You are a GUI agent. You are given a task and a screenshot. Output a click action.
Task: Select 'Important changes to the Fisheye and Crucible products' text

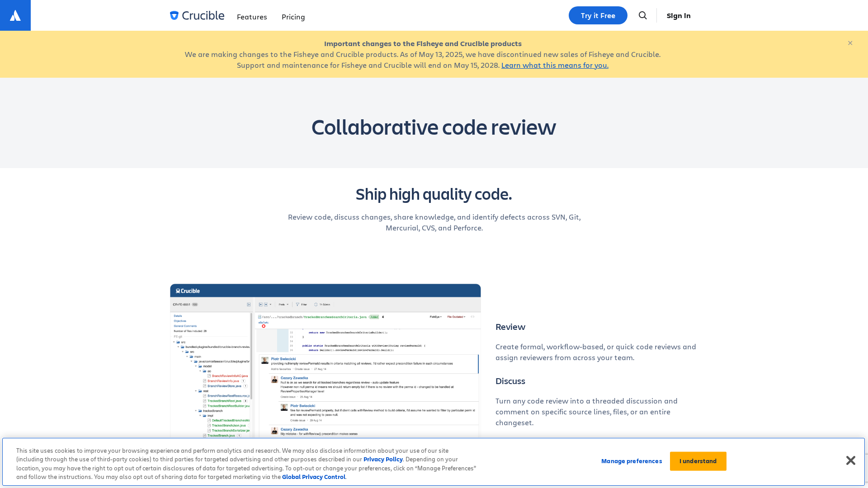(423, 43)
